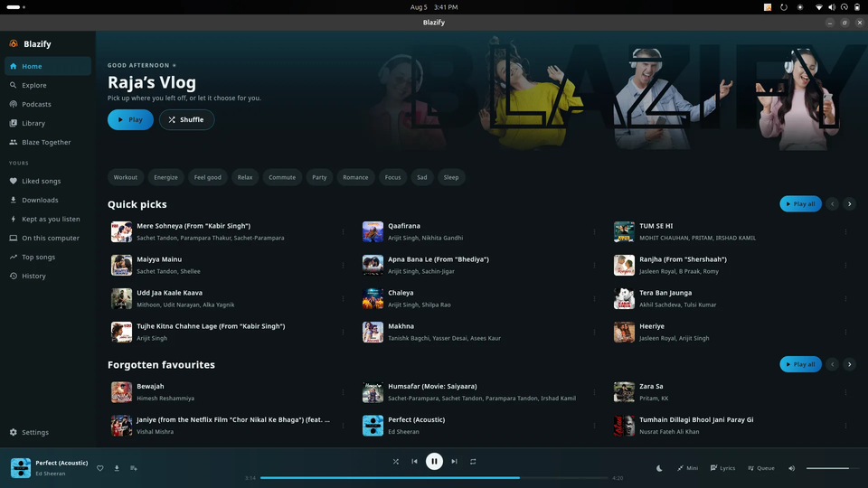This screenshot has height=488, width=868.
Task: Select the Romance mood chip
Action: point(355,177)
